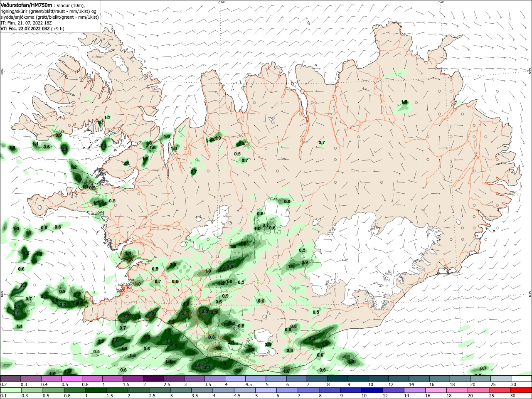Click the 3.0 value on the southern glacier
Screen dimensions: 532x399
[x=268, y=345]
